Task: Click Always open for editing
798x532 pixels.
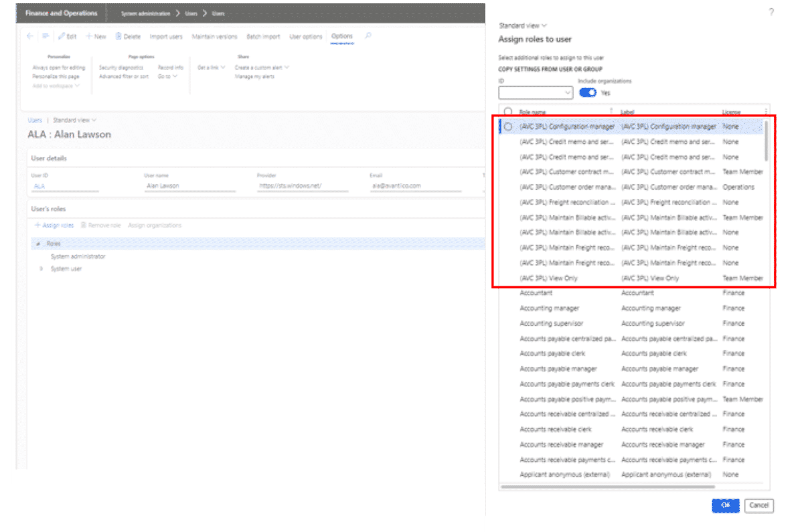Action: (x=59, y=67)
